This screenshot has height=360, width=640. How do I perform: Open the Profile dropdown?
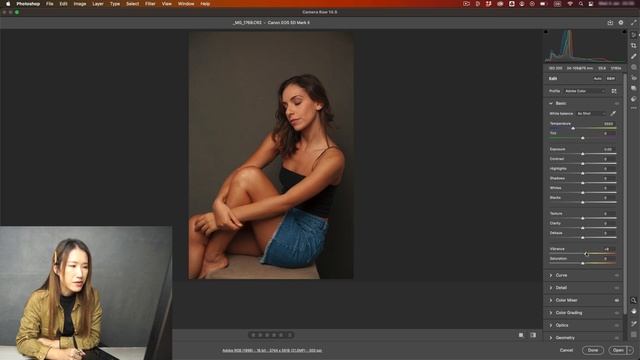(584, 91)
